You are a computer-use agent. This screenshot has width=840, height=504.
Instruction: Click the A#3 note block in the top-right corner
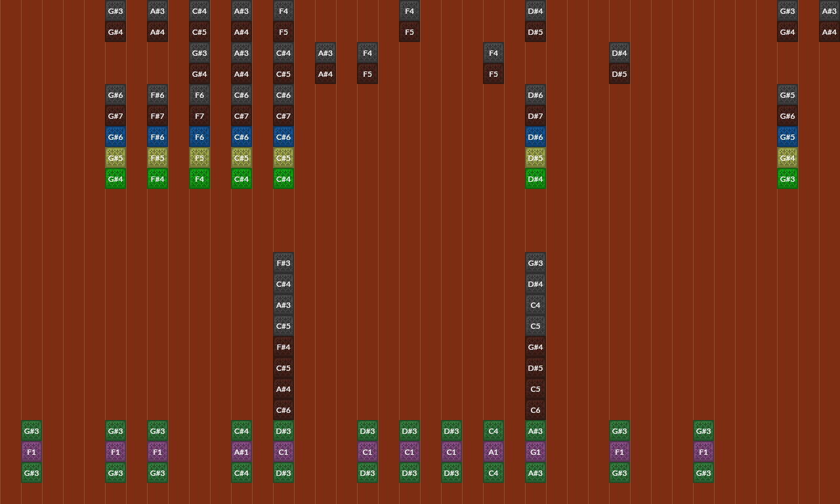[829, 10]
